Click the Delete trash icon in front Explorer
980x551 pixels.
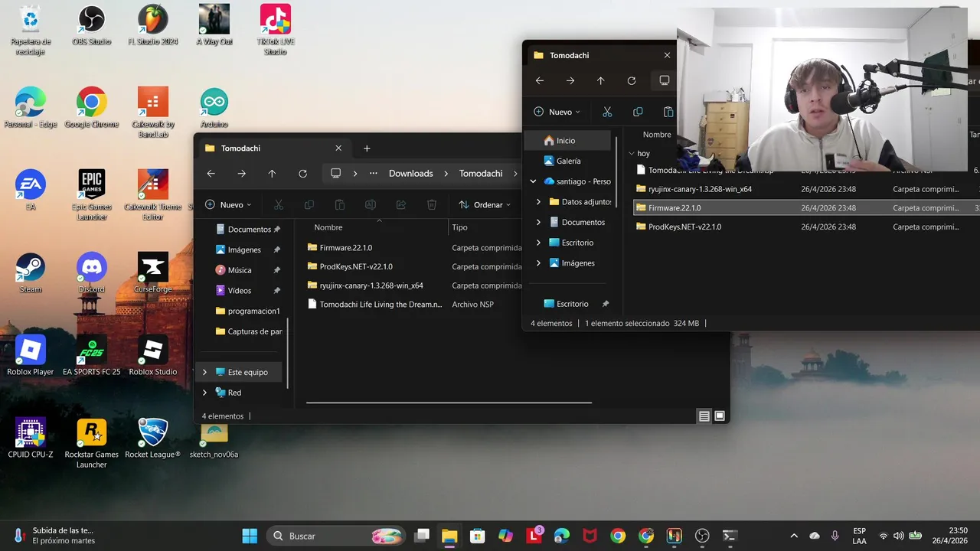pos(432,205)
